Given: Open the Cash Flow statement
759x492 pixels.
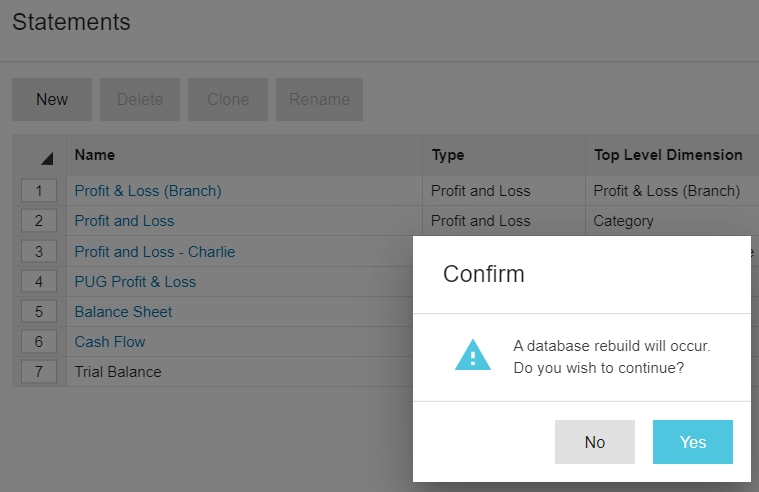Looking at the screenshot, I should [110, 341].
